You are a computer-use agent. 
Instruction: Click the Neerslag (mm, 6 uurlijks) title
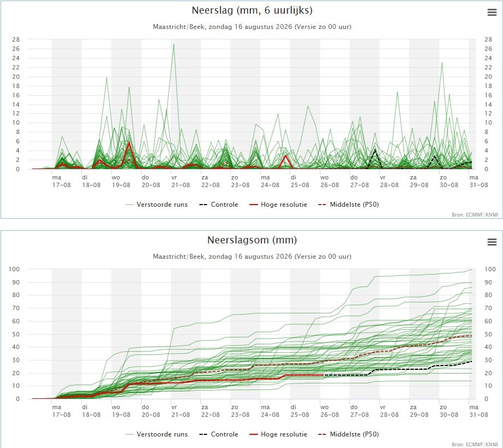pos(252,10)
